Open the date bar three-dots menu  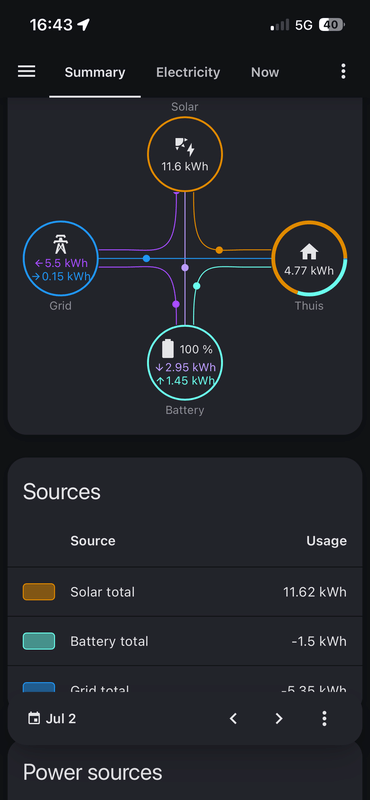[324, 719]
